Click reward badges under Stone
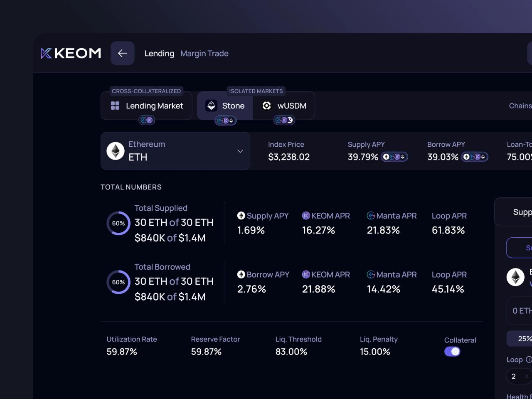Viewport: 532px width, 399px height. pos(225,121)
